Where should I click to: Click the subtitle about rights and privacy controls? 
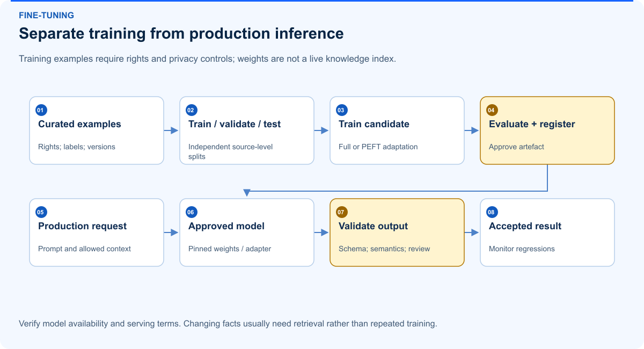tap(207, 59)
